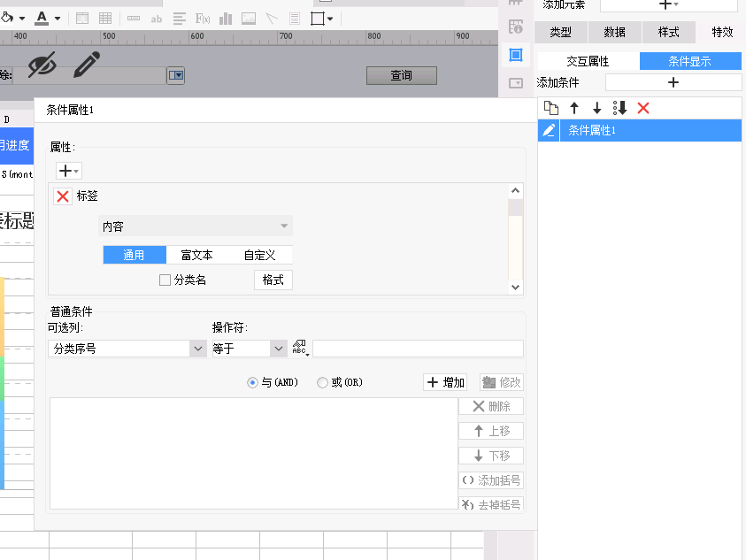Open the plus add-property dropdown under 属性

(69, 171)
